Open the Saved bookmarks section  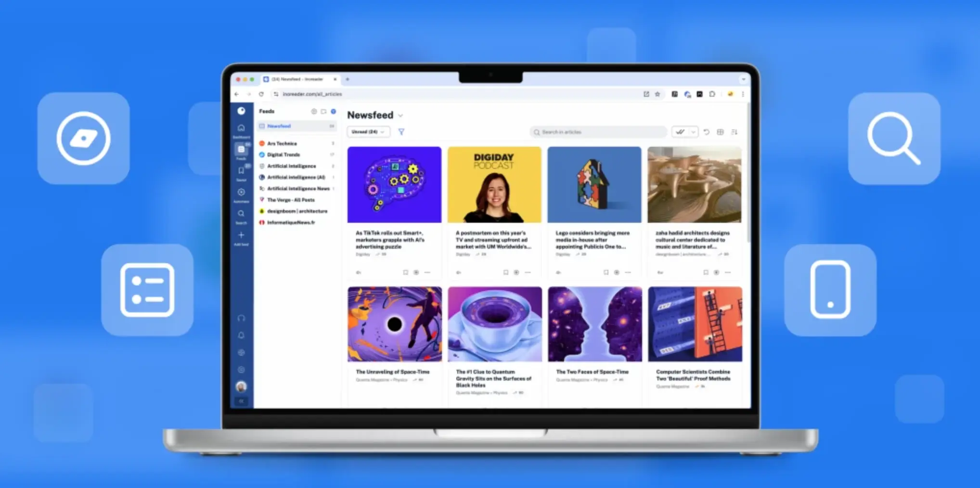coord(241,171)
